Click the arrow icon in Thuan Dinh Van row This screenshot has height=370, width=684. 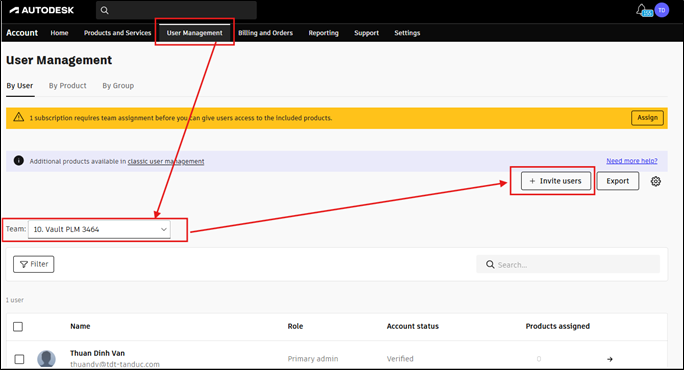click(610, 359)
